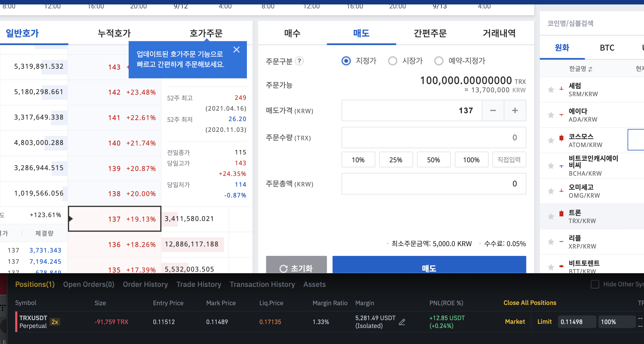644x344 pixels.
Task: Open Order History tab
Action: (145, 284)
